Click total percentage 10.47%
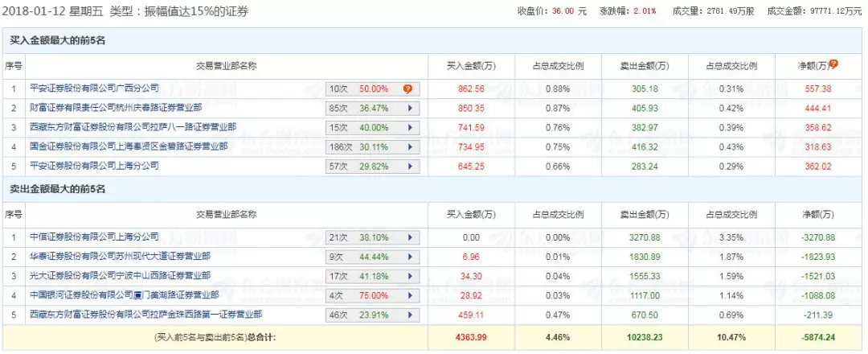Screen dimensions: 868x354 pos(732,337)
